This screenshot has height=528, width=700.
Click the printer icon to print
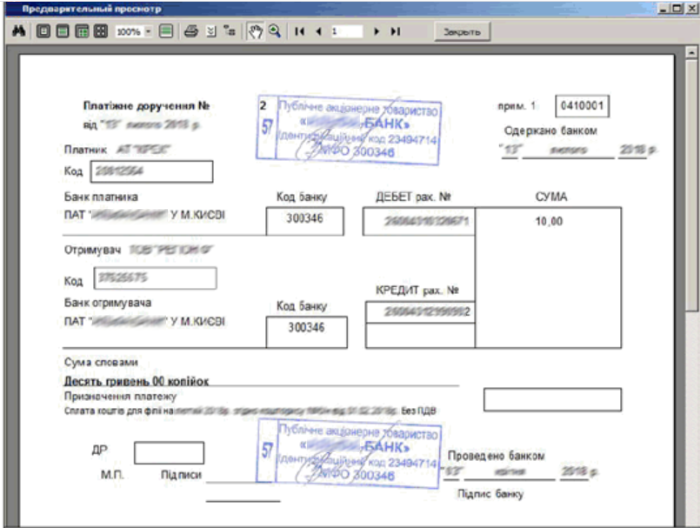point(191,31)
